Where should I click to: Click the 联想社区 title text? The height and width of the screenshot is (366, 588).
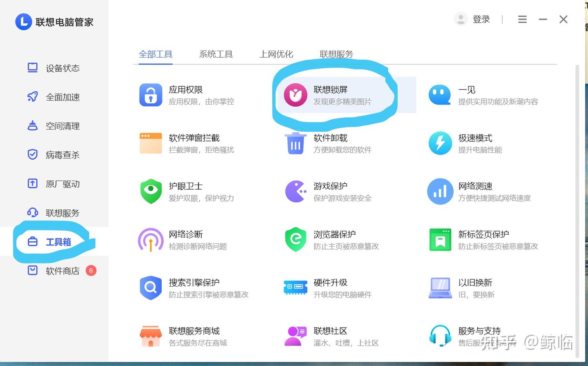[x=330, y=331]
